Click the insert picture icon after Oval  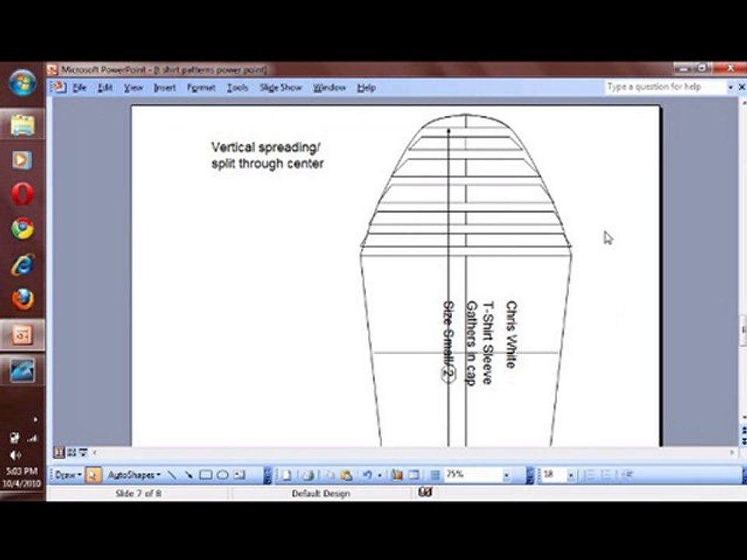point(239,474)
